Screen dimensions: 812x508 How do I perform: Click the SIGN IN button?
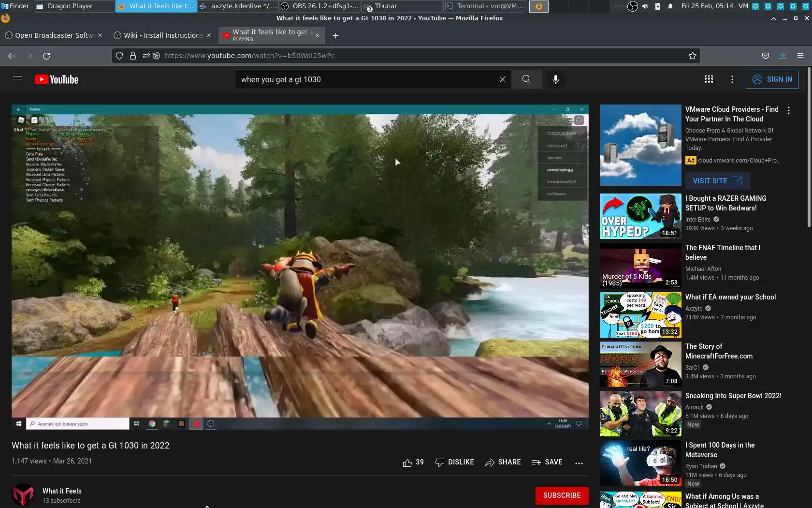point(772,79)
